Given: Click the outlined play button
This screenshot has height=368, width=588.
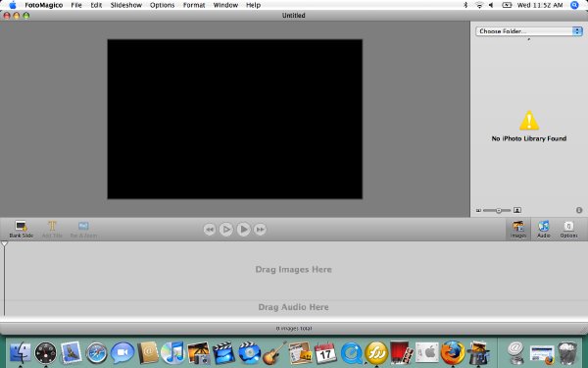Looking at the screenshot, I should point(226,229).
